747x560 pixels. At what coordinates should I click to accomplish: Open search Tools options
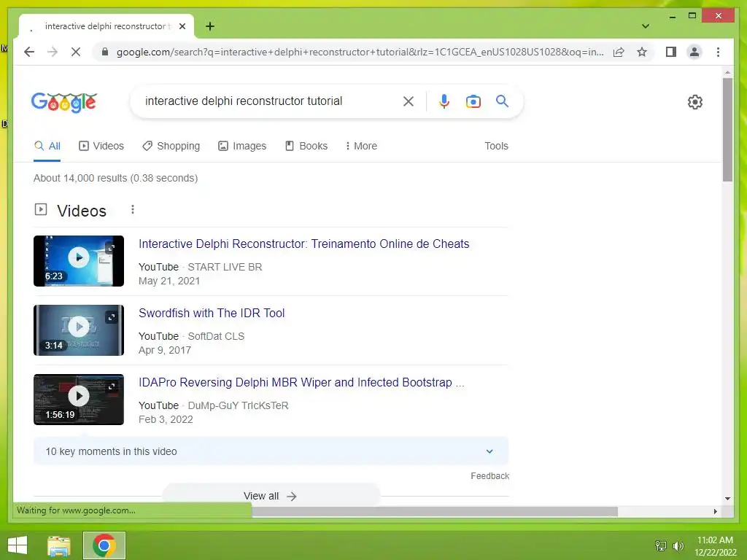pos(496,146)
